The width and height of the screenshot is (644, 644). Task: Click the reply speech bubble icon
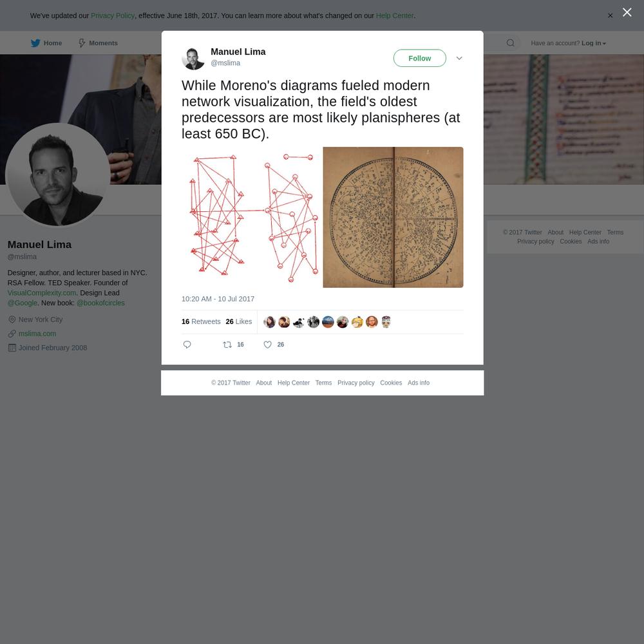[187, 345]
